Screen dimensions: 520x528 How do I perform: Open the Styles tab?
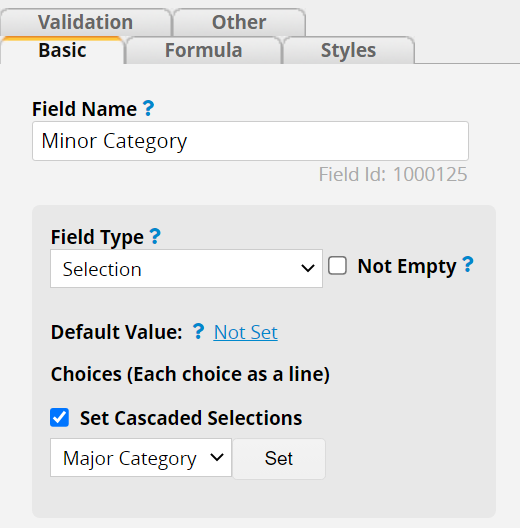point(349,50)
